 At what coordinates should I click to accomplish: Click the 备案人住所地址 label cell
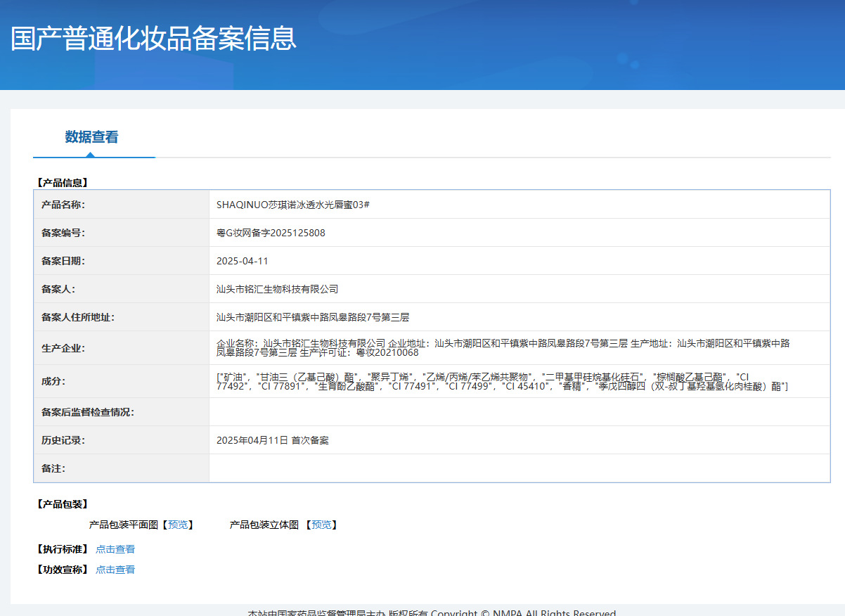[122, 317]
